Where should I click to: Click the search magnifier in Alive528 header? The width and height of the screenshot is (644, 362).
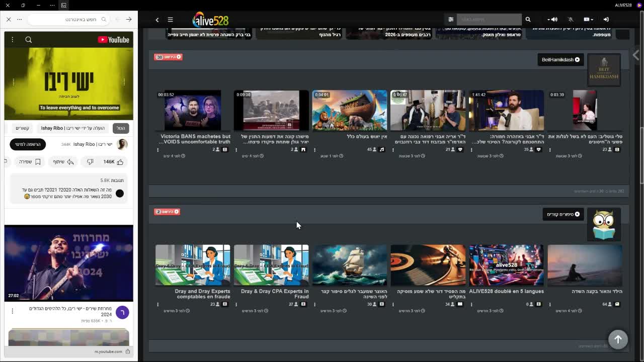click(x=528, y=20)
